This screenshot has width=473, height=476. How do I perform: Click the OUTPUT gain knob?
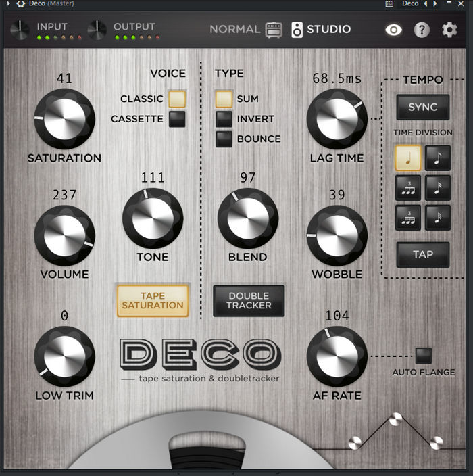click(x=97, y=30)
